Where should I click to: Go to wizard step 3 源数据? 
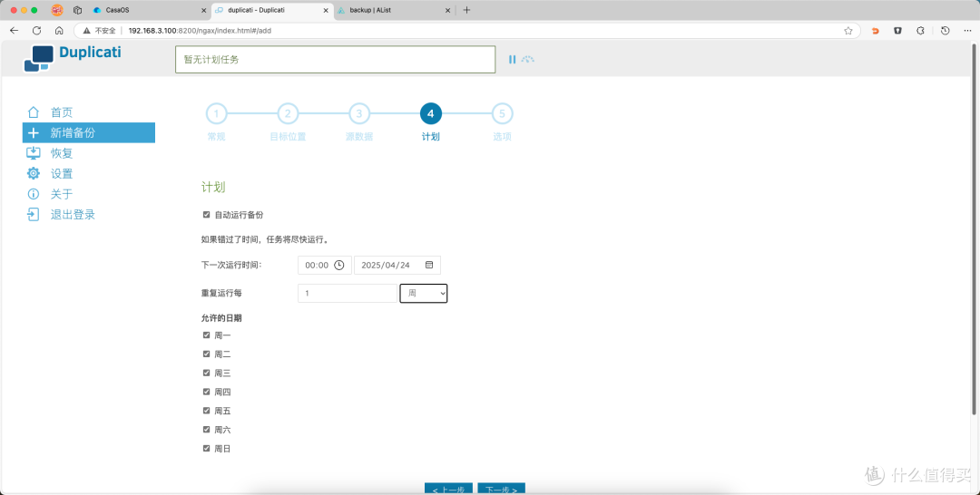[x=359, y=114]
